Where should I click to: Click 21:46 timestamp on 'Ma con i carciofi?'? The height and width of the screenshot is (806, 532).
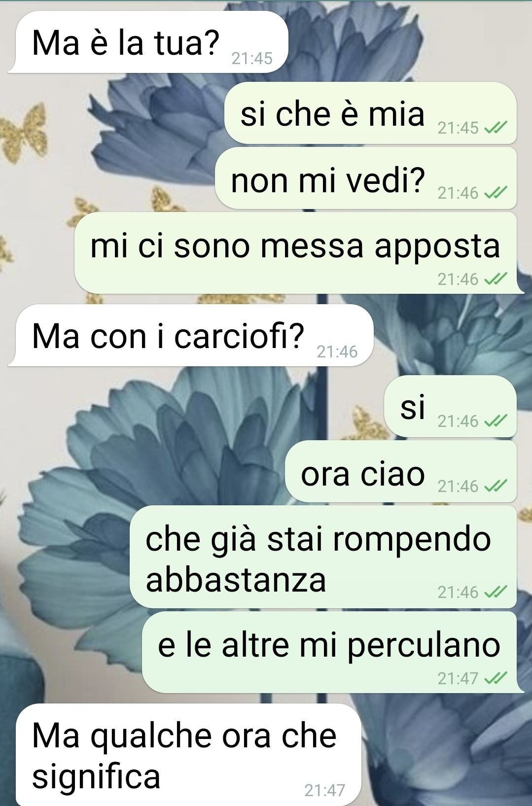[337, 352]
